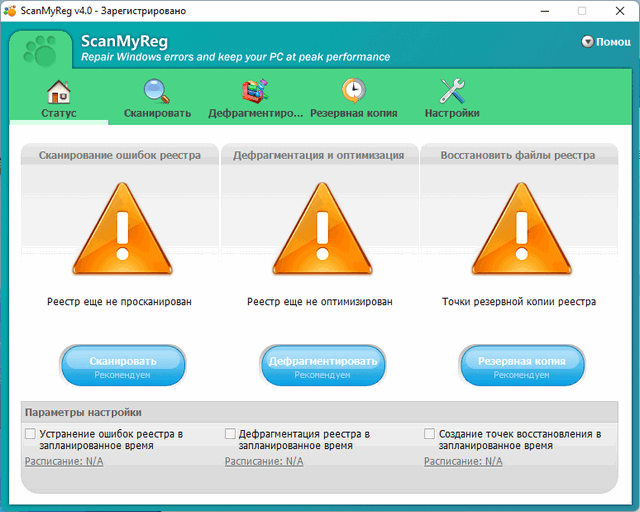Open the Настройки tab label
The height and width of the screenshot is (512, 640).
point(452,113)
